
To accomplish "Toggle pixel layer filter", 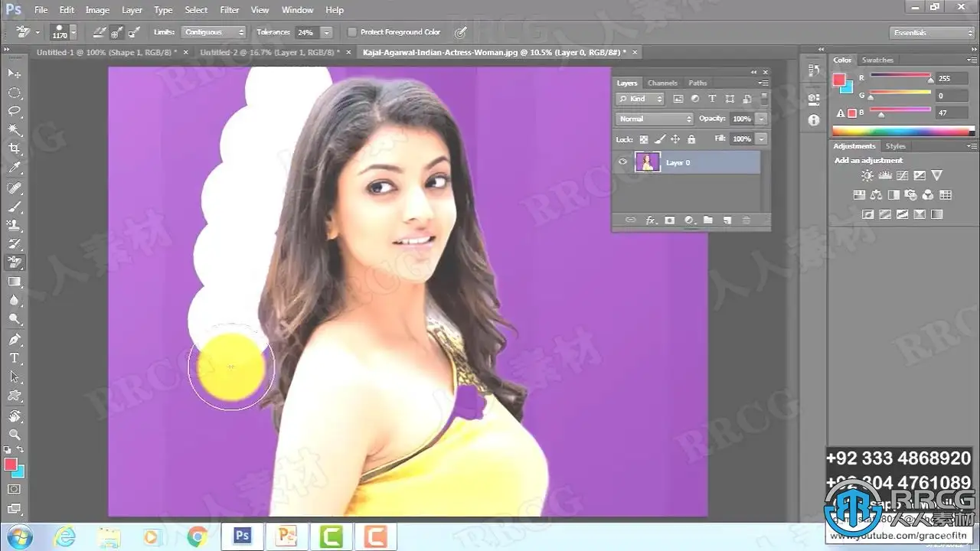I will pos(678,99).
